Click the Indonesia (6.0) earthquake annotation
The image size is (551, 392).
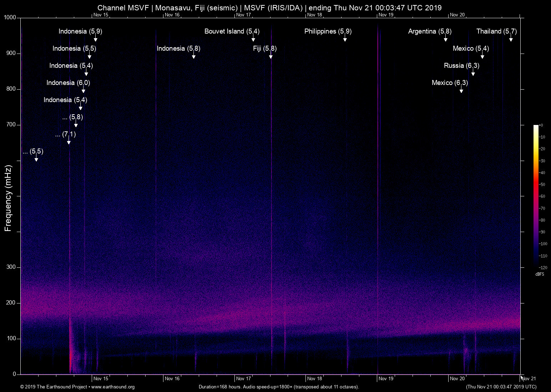(x=68, y=82)
